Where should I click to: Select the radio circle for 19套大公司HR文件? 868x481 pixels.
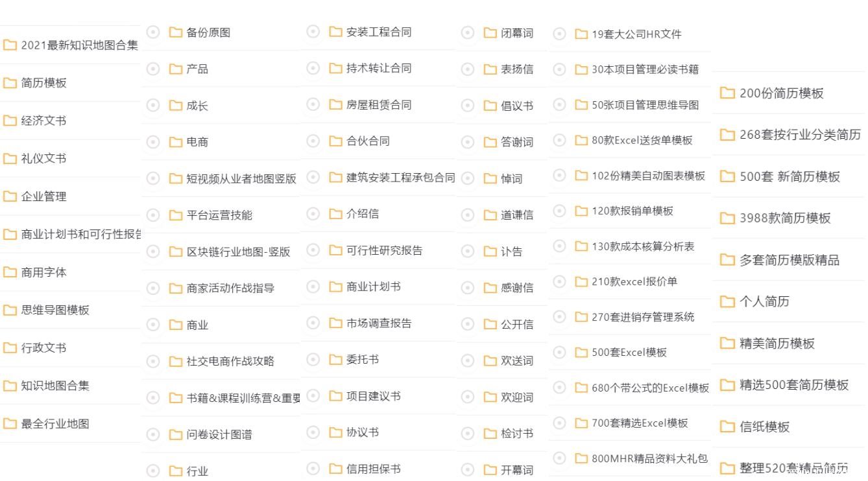click(x=559, y=34)
